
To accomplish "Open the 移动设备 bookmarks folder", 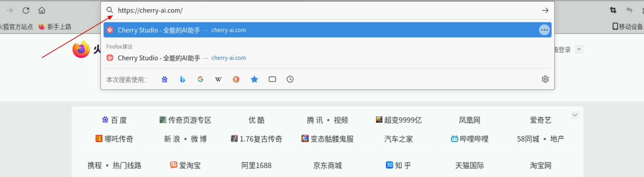I will coord(628,27).
